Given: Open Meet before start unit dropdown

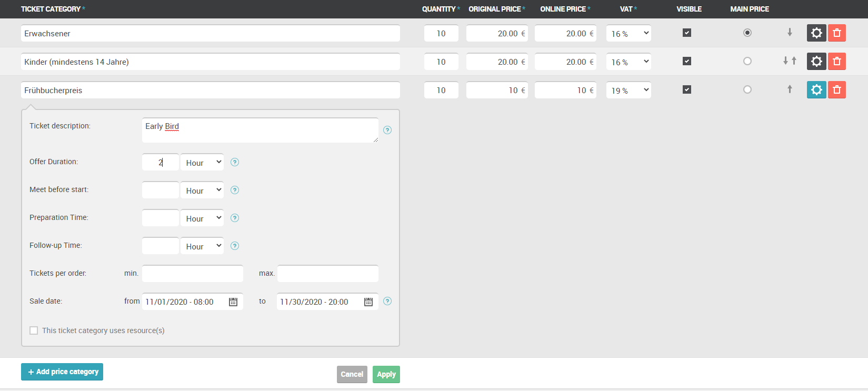Looking at the screenshot, I should click(x=202, y=190).
